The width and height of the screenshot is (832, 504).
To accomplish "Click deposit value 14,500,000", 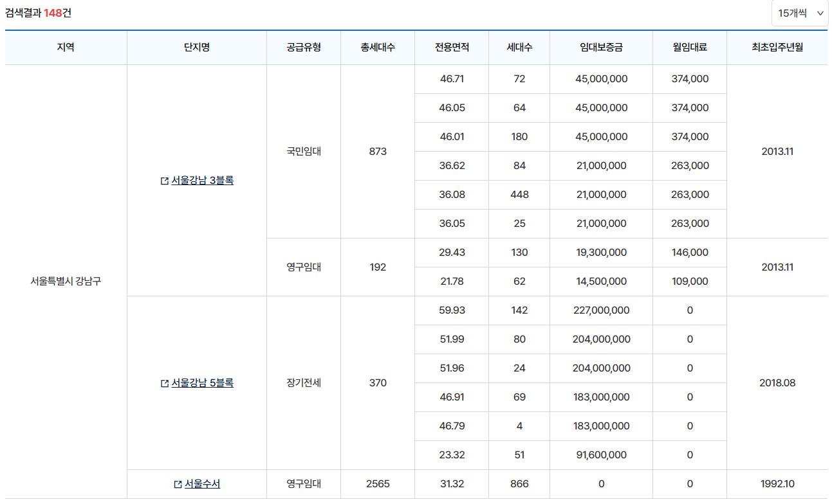I will click(x=601, y=282).
